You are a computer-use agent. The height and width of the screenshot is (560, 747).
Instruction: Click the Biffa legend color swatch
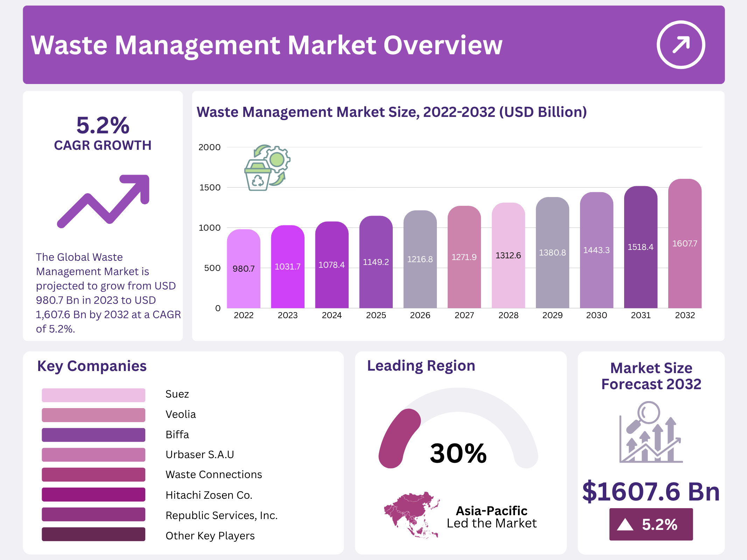(x=93, y=435)
